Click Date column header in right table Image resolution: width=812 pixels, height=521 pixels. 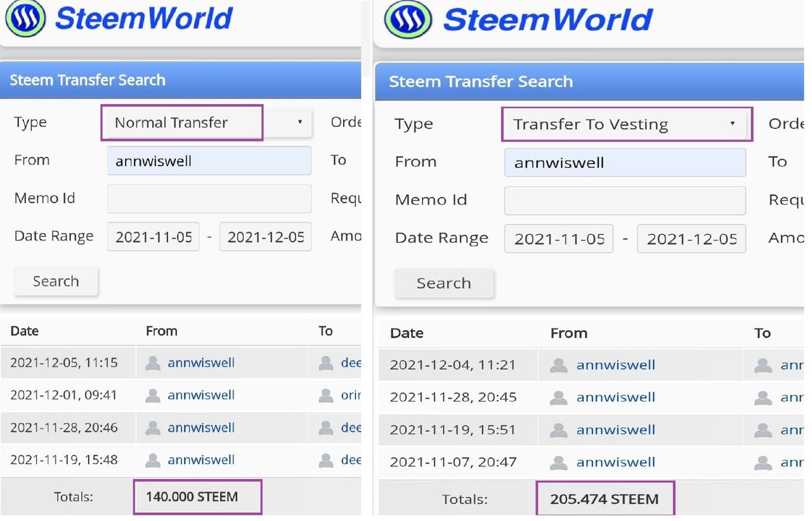(x=407, y=333)
